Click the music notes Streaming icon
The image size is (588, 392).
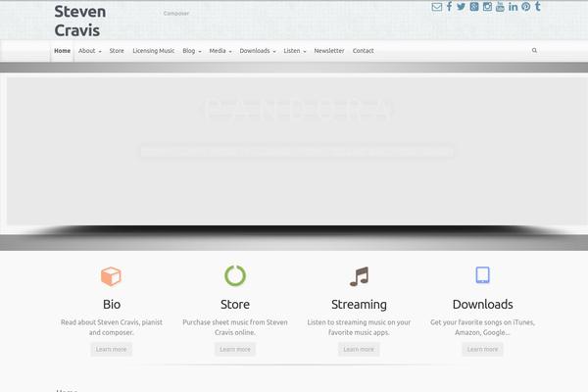[360, 276]
